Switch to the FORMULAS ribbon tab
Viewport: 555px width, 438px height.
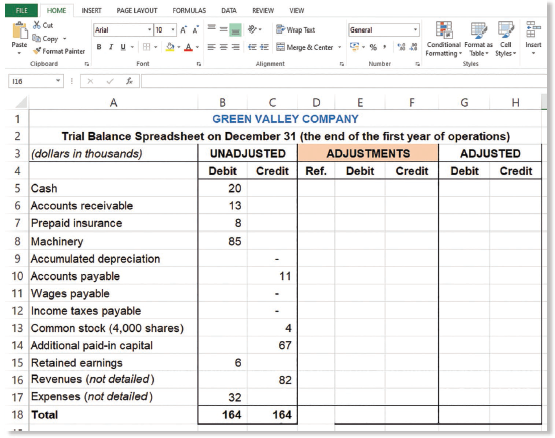(x=189, y=11)
